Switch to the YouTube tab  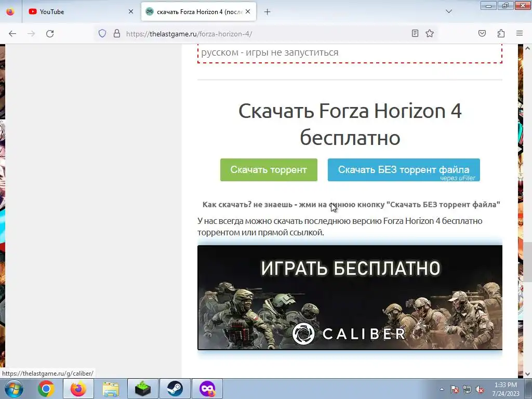82,12
